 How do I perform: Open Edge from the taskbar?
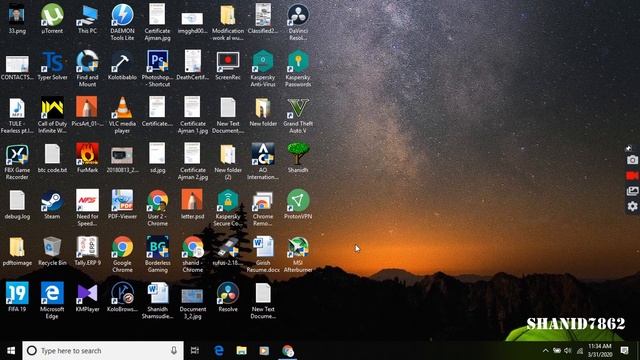[x=219, y=351]
